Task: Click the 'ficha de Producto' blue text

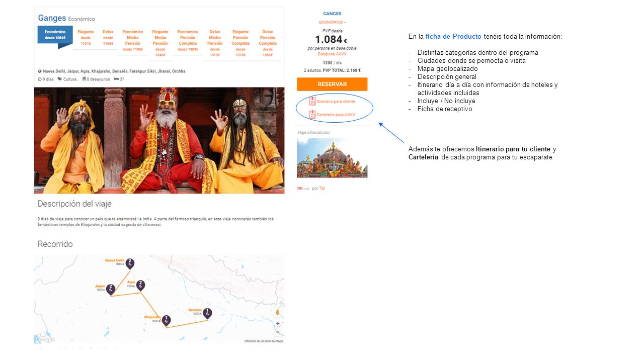Action: (453, 37)
